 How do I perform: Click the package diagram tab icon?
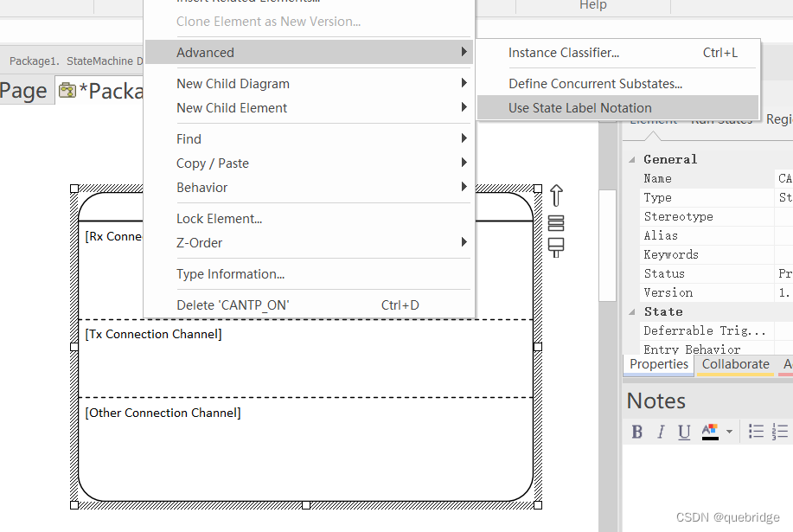point(67,91)
